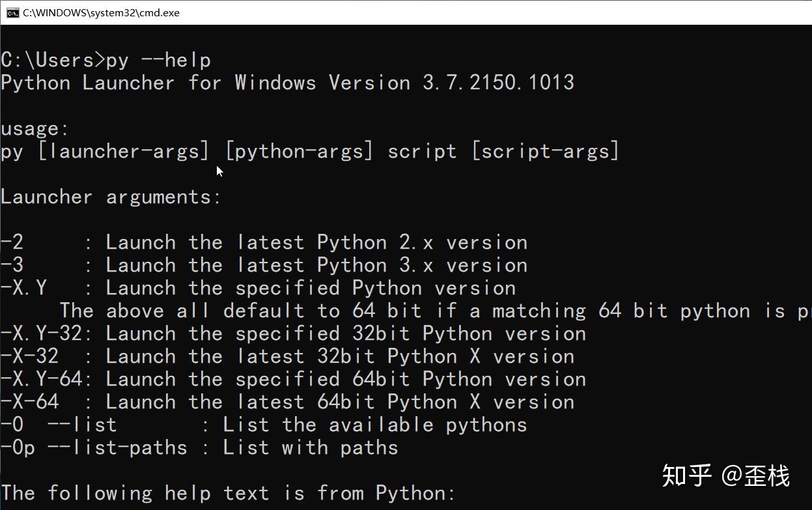Click the C:\WINDOWS\system32\cmd.exe title text
The image size is (812, 510).
[x=98, y=12]
